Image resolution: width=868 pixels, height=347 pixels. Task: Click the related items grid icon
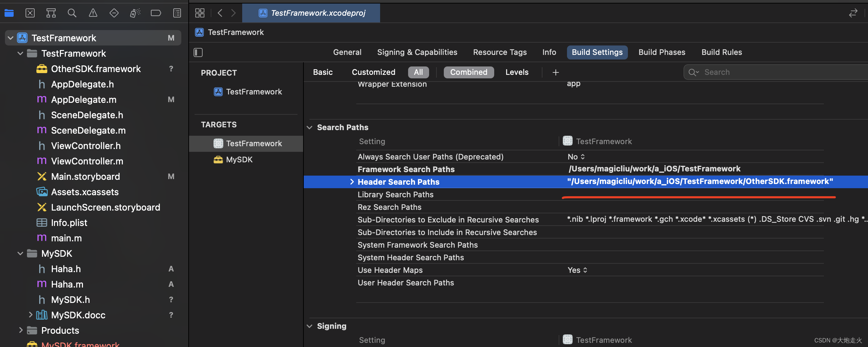point(200,13)
